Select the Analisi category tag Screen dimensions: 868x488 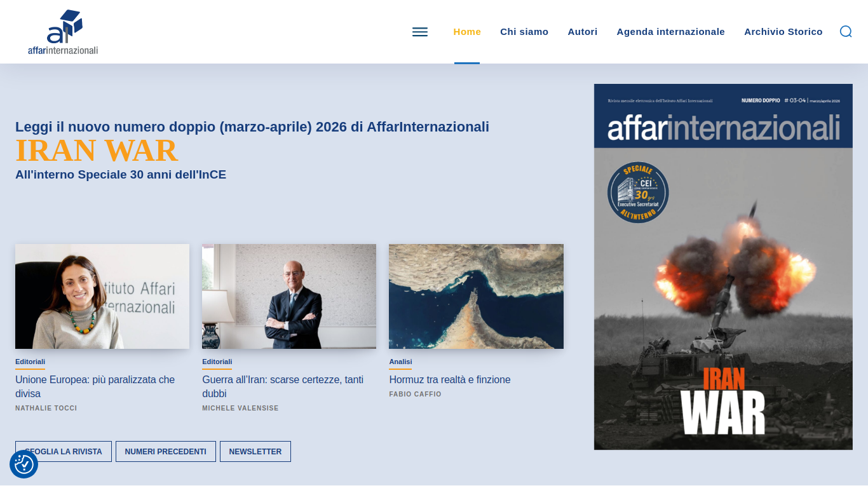[400, 362]
